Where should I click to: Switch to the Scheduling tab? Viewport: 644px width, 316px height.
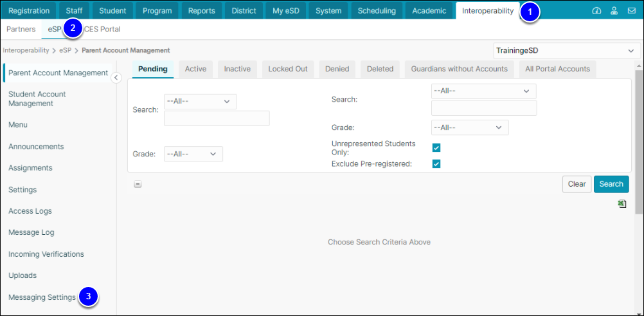[x=377, y=11]
